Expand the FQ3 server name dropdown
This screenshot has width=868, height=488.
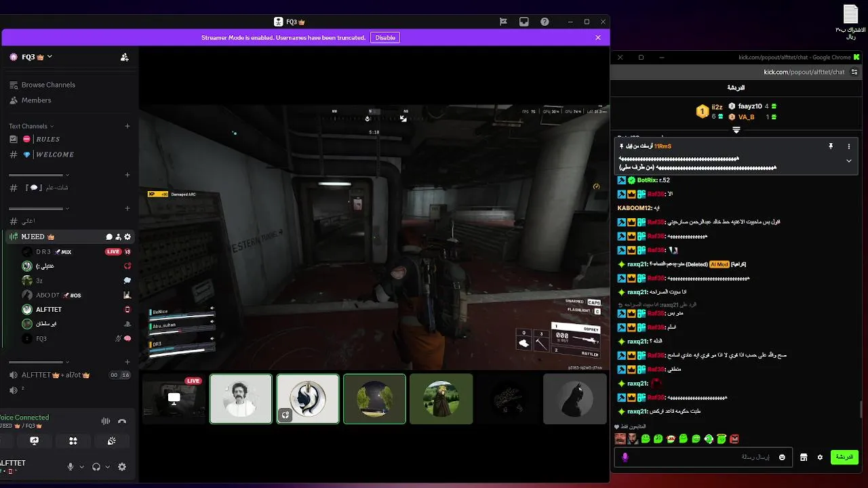click(x=50, y=57)
